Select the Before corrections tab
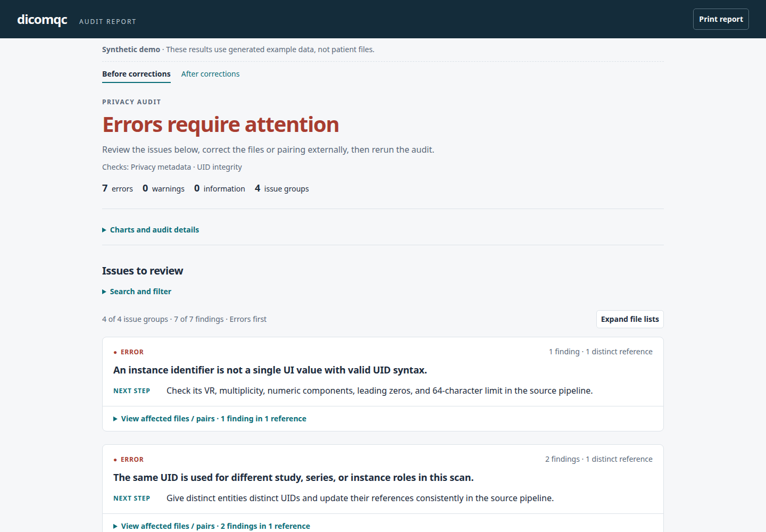Image resolution: width=766 pixels, height=532 pixels. tap(136, 74)
